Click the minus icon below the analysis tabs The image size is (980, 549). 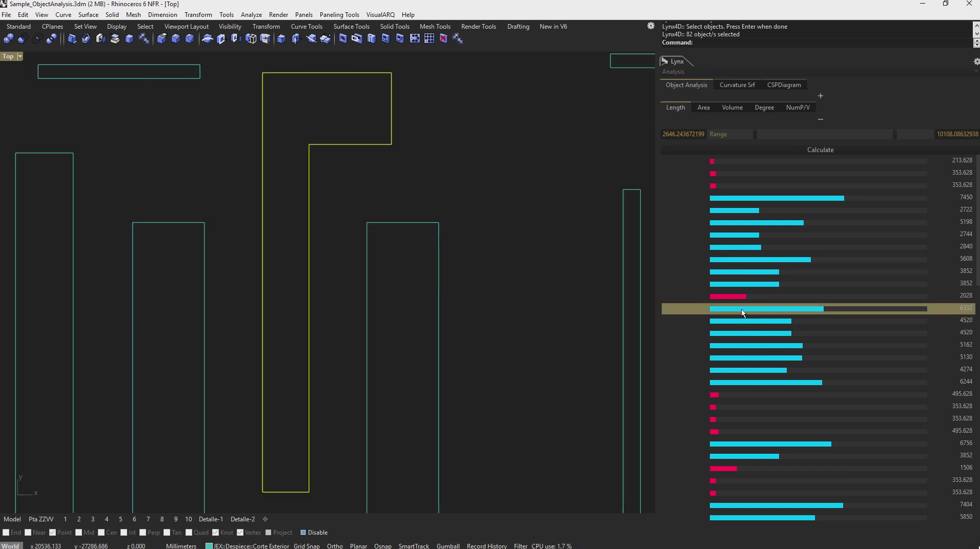click(x=820, y=119)
